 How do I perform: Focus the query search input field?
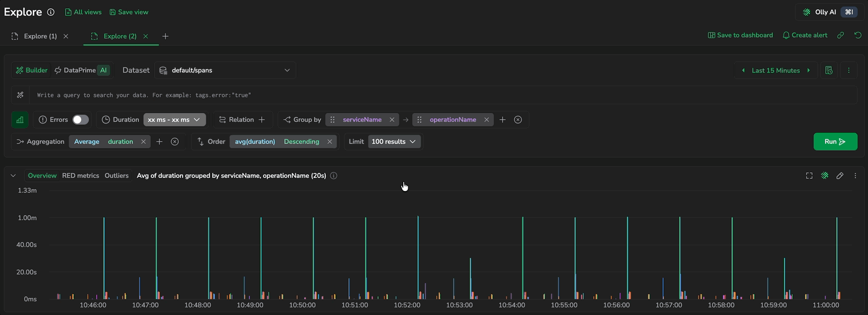coord(443,95)
